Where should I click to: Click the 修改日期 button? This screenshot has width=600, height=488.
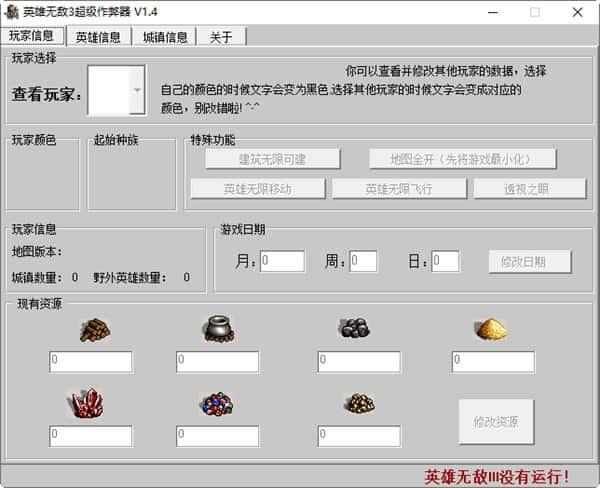point(530,262)
